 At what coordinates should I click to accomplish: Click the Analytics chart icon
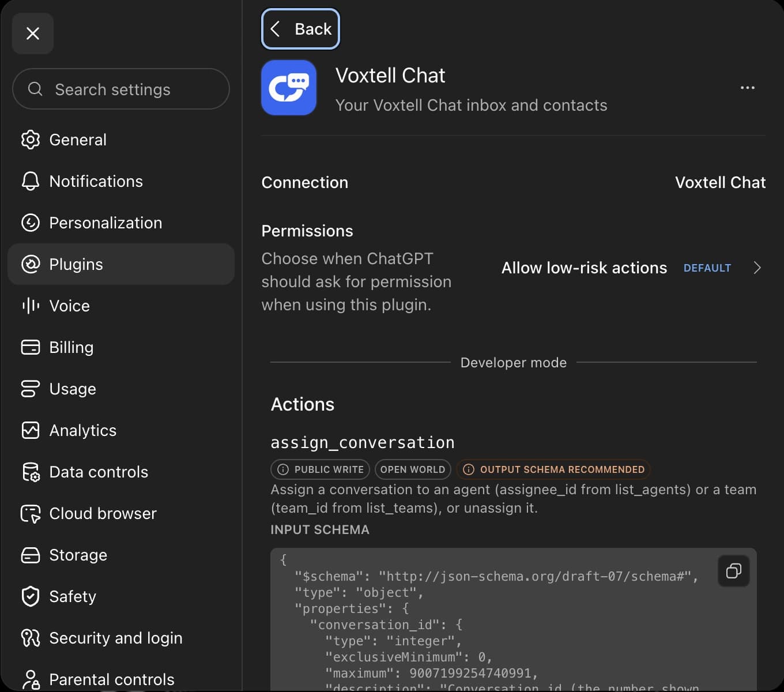tap(31, 430)
